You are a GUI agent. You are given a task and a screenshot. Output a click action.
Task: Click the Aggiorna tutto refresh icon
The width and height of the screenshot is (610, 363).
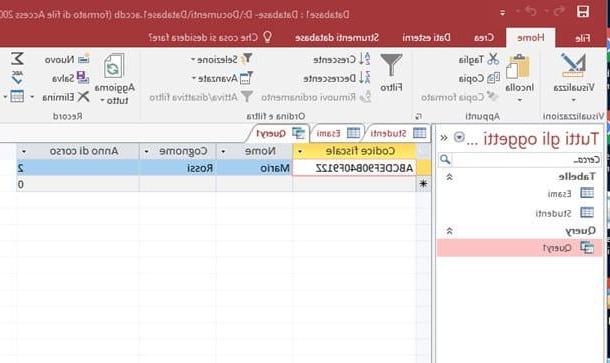click(x=114, y=66)
